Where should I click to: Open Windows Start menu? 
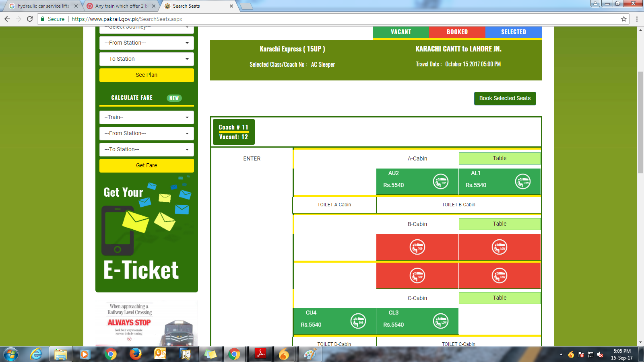pos(10,354)
